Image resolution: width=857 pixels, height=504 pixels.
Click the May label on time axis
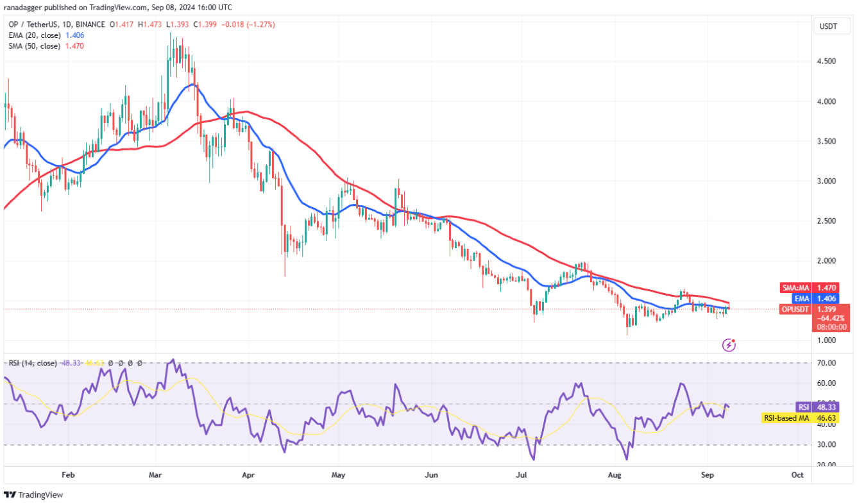point(339,475)
